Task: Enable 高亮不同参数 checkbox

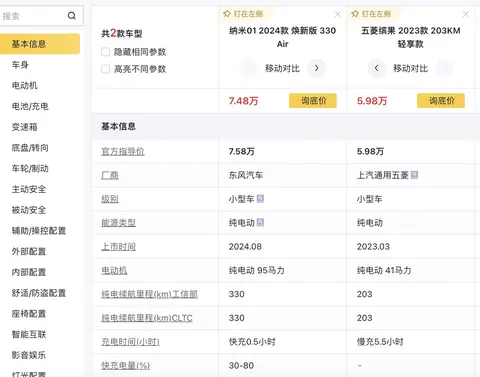Action: [x=105, y=69]
